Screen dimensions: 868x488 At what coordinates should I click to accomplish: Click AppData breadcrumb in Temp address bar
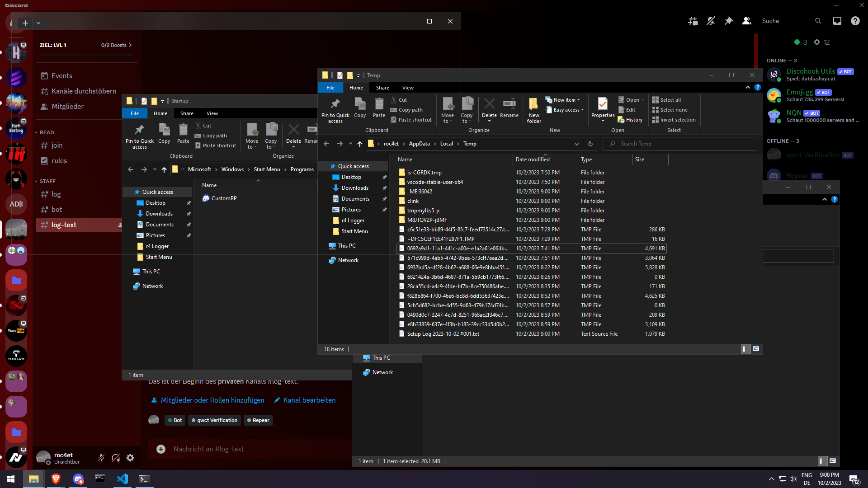point(420,144)
